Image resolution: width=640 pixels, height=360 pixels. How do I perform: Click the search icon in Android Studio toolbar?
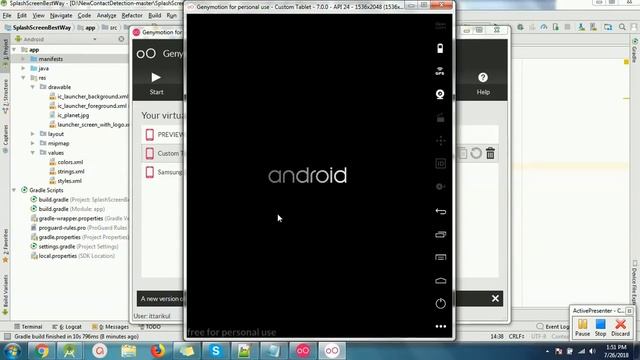point(622,27)
